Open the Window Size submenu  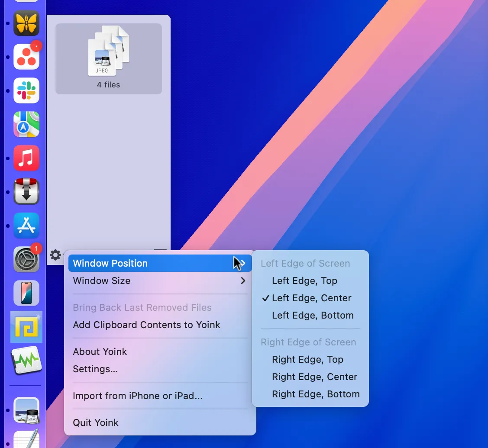[x=160, y=280]
